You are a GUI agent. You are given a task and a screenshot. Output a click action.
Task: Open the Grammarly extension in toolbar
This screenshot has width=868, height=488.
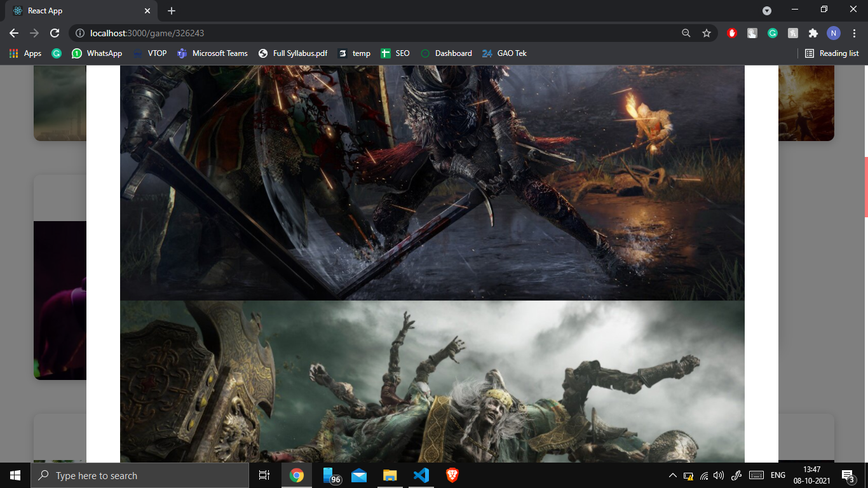point(773,33)
